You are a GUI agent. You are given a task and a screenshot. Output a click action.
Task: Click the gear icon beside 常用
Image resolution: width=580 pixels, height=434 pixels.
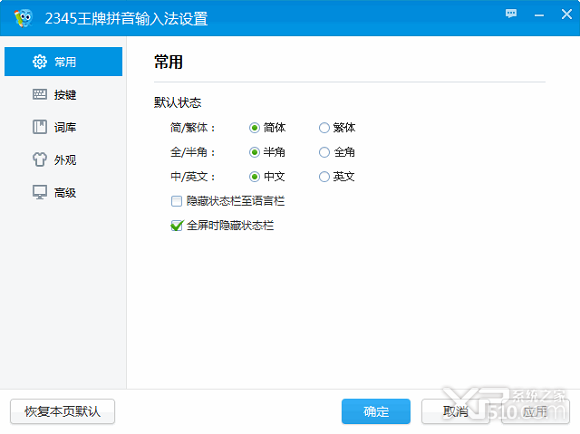click(40, 62)
